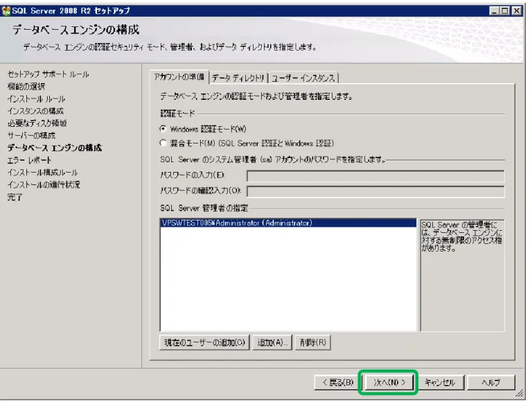The image size is (532, 409).
Task: Click インストールの進行状況 step in sidebar
Action: click(x=44, y=184)
